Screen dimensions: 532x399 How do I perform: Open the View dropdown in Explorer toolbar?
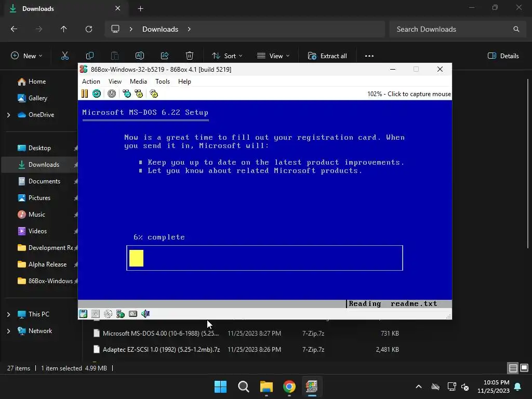[x=273, y=56]
